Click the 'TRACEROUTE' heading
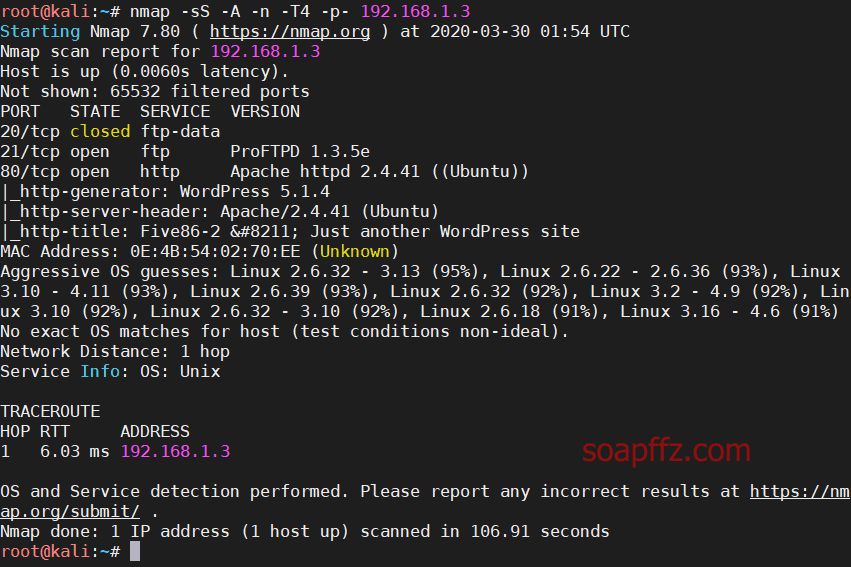This screenshot has width=851, height=567. (50, 411)
